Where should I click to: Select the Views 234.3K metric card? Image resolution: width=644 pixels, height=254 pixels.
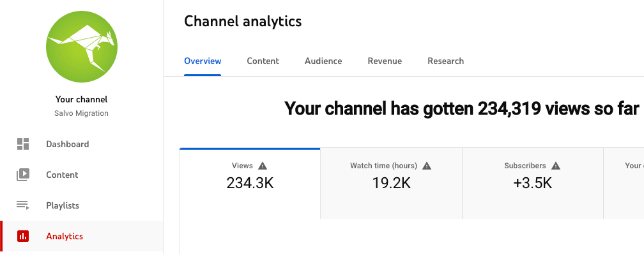250,184
